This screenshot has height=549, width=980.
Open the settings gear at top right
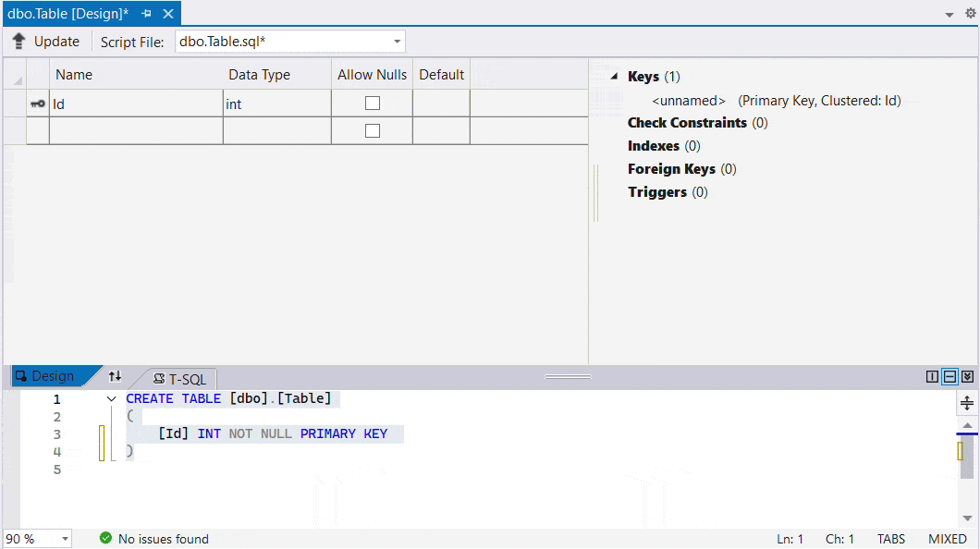970,14
